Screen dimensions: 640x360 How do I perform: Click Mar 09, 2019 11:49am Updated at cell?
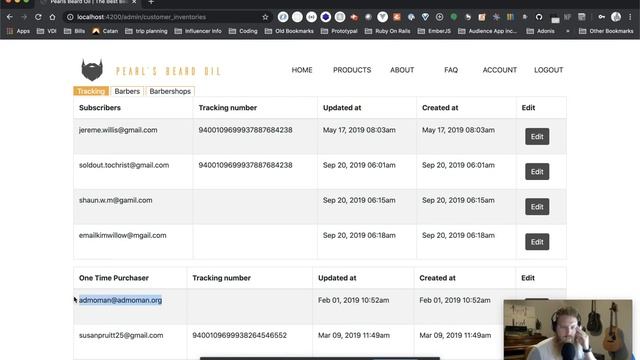point(354,335)
